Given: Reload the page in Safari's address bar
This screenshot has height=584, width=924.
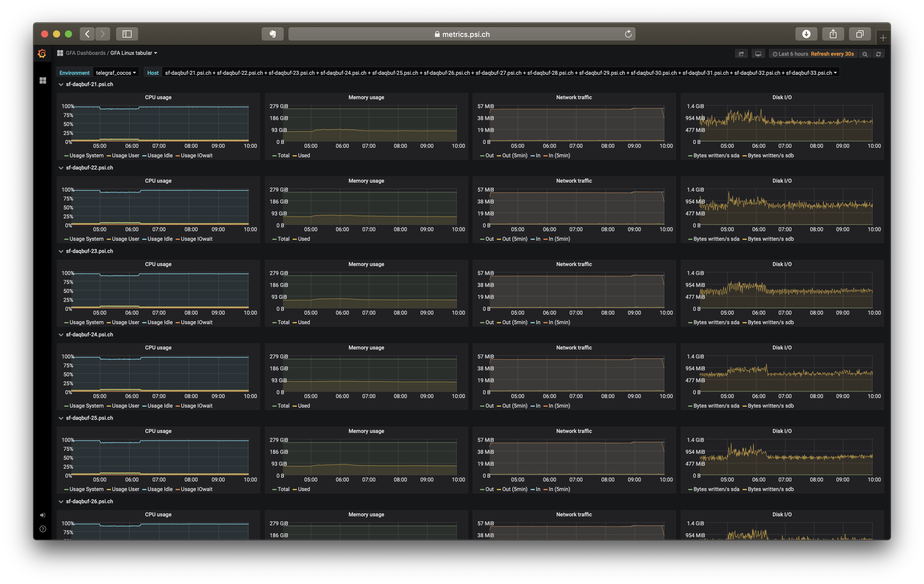Looking at the screenshot, I should (x=628, y=34).
